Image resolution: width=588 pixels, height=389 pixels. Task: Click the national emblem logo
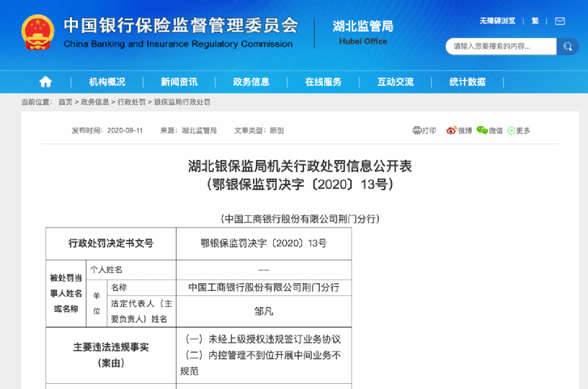tap(36, 34)
